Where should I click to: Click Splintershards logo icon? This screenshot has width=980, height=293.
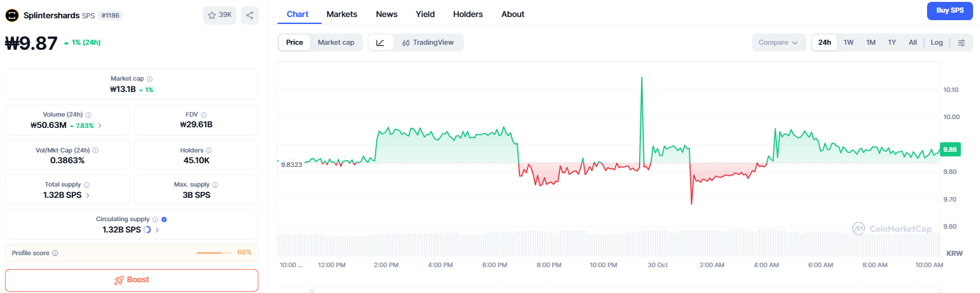12,14
